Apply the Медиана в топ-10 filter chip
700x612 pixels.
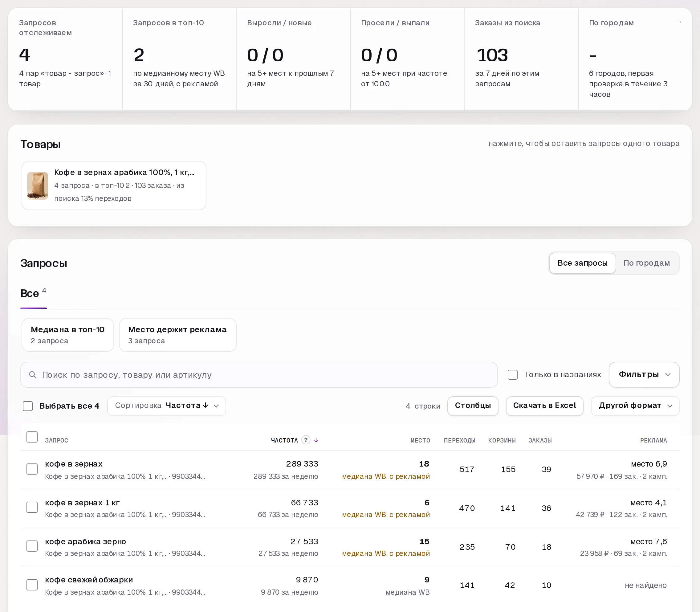tap(67, 335)
